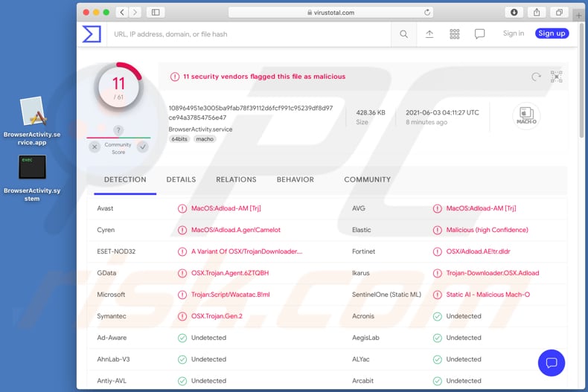Click the 11/61 detection score gauge
Image resolution: width=588 pixels, height=392 pixels.
point(118,89)
